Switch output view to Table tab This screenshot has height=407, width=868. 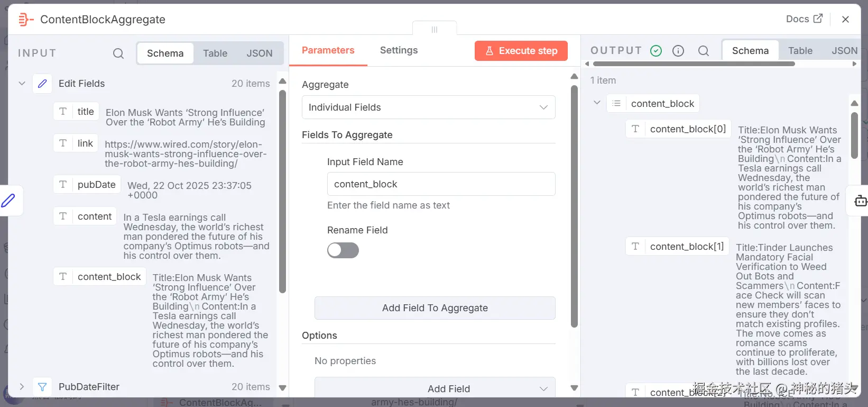click(800, 51)
